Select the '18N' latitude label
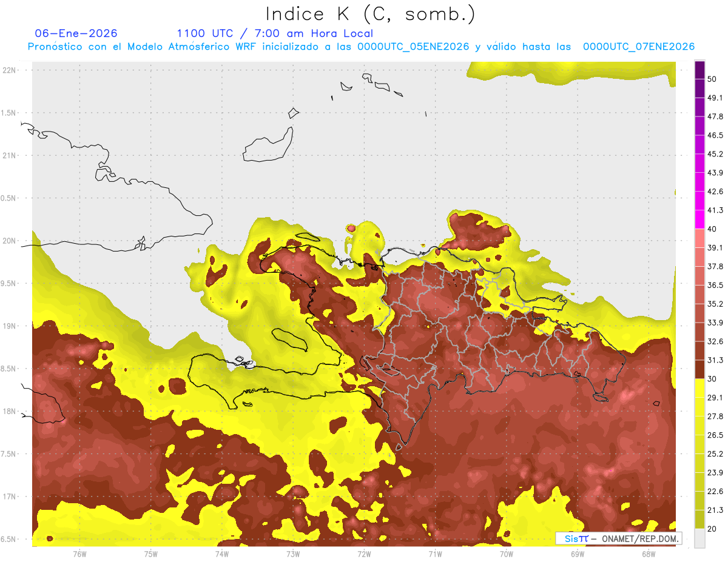This screenshot has width=728, height=562. [x=10, y=411]
